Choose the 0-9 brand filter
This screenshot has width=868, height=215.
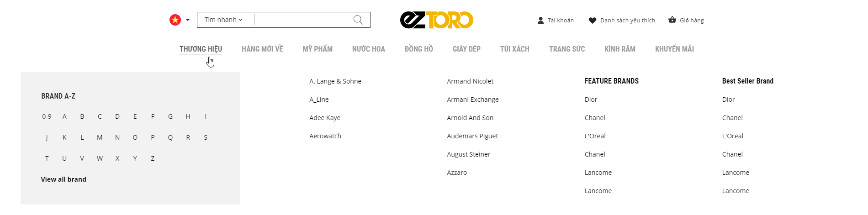click(47, 116)
